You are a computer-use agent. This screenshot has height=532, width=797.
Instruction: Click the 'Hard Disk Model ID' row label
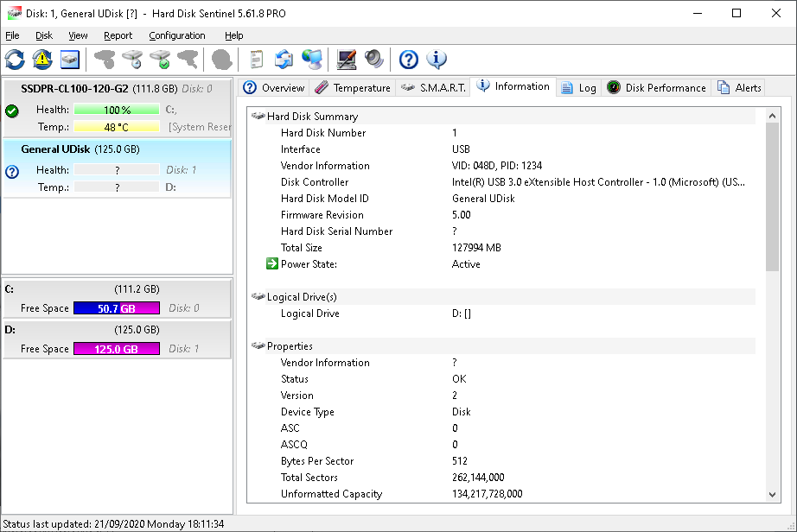[325, 199]
